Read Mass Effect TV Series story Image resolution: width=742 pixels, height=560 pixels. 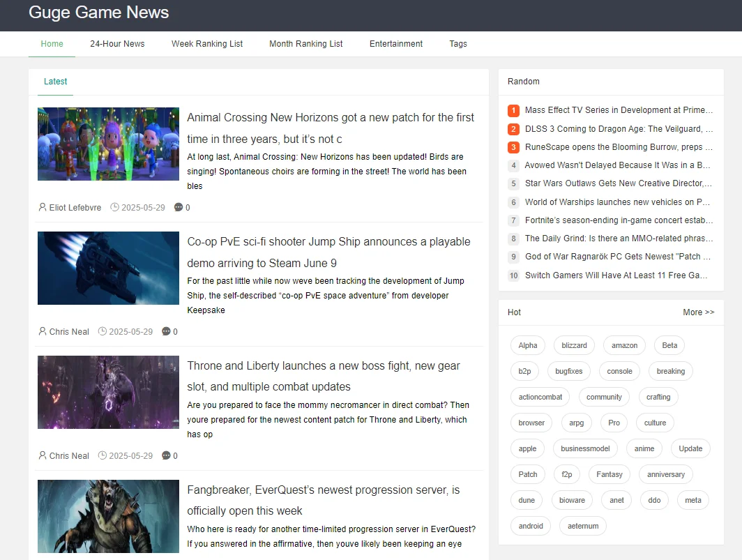619,110
